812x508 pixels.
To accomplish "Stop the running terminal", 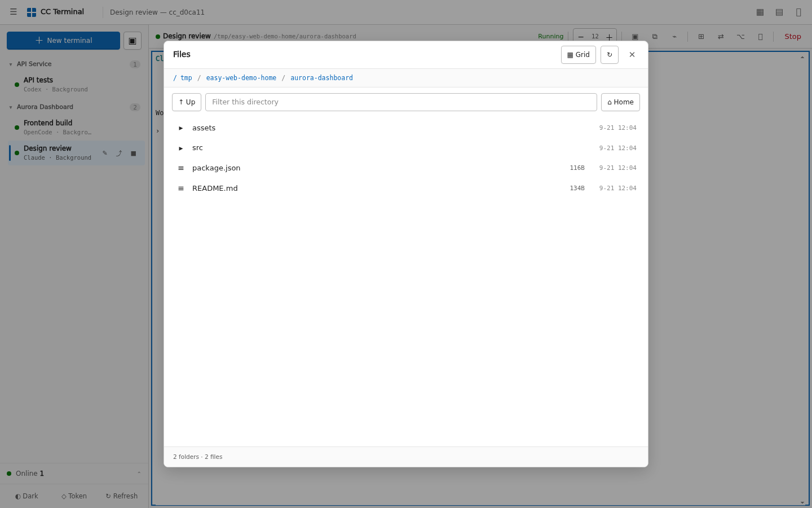I will tap(792, 37).
